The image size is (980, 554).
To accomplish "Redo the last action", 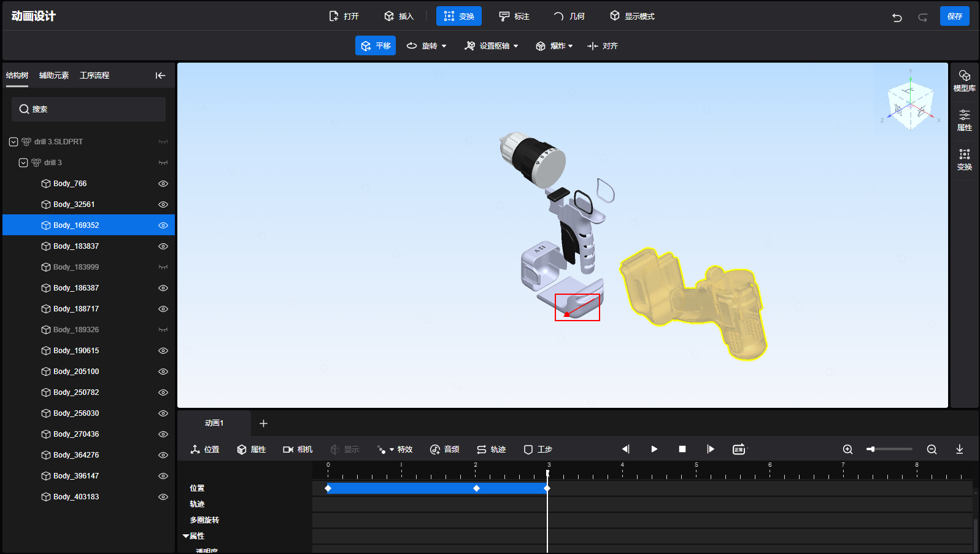I will (x=922, y=17).
